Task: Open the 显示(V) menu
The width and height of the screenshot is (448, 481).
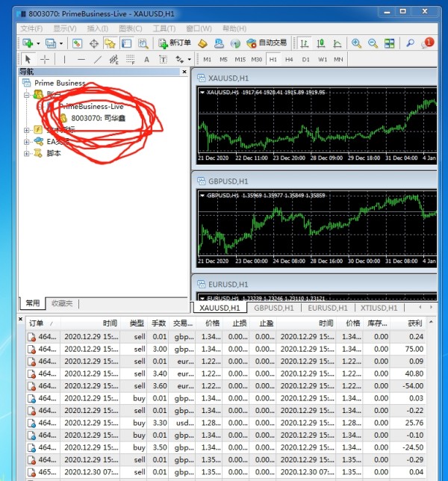Action: [x=65, y=28]
